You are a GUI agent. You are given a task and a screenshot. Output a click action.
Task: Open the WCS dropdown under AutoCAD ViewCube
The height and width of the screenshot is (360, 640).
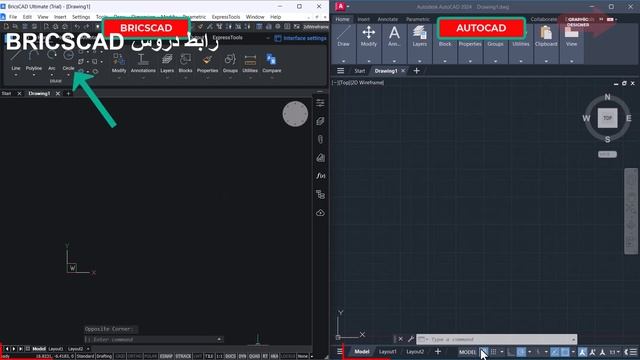(607, 154)
